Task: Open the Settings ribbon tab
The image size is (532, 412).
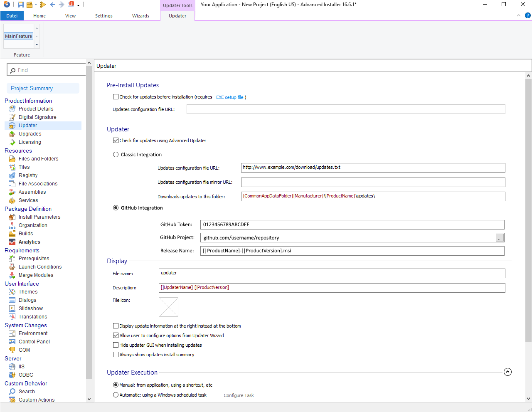Action: pos(103,16)
